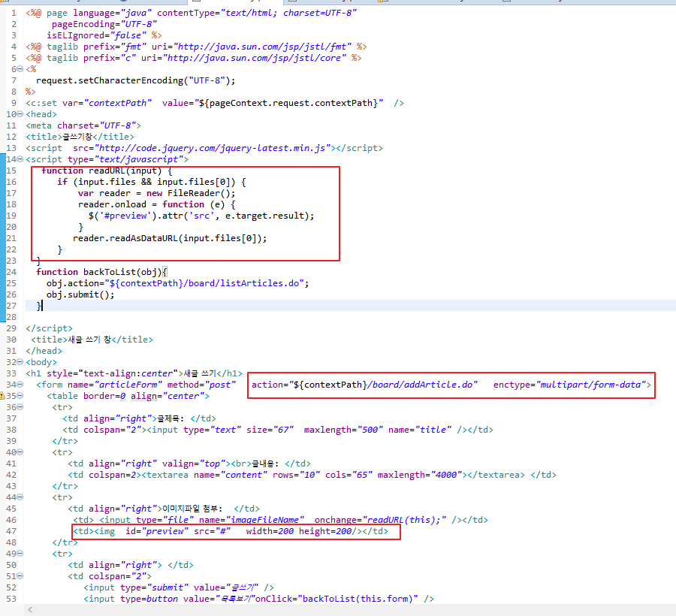Click the taglib prefix="fmt" line
Image resolution: width=676 pixels, height=616 pixels.
tap(196, 47)
